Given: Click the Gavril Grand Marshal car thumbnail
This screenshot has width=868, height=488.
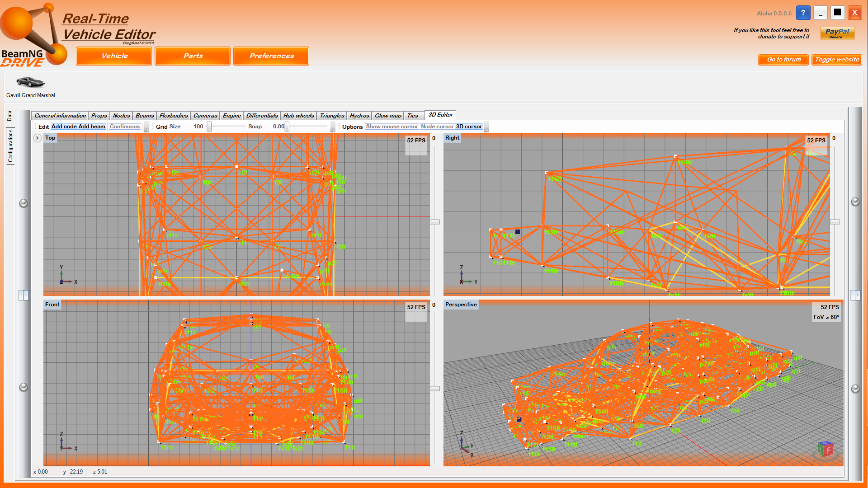Looking at the screenshot, I should [x=30, y=82].
